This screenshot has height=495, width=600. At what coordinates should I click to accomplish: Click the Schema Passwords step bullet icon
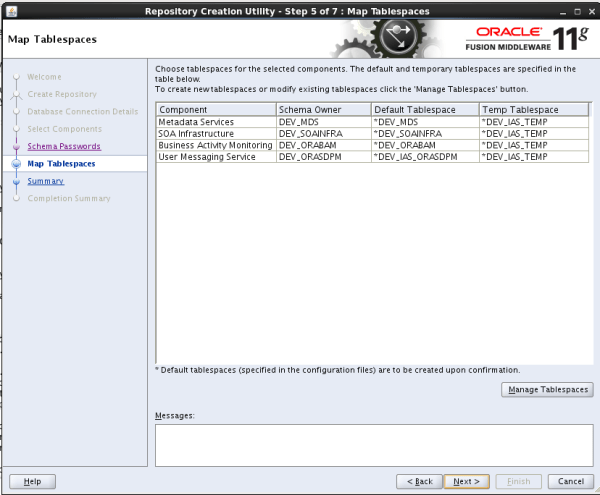pos(16,147)
